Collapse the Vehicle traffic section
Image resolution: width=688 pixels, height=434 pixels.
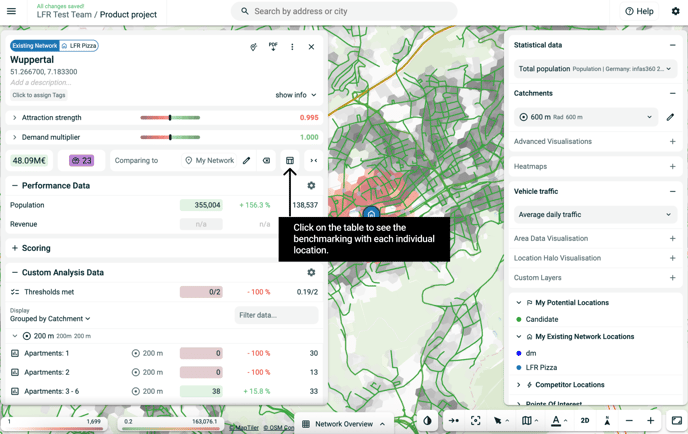(x=672, y=191)
